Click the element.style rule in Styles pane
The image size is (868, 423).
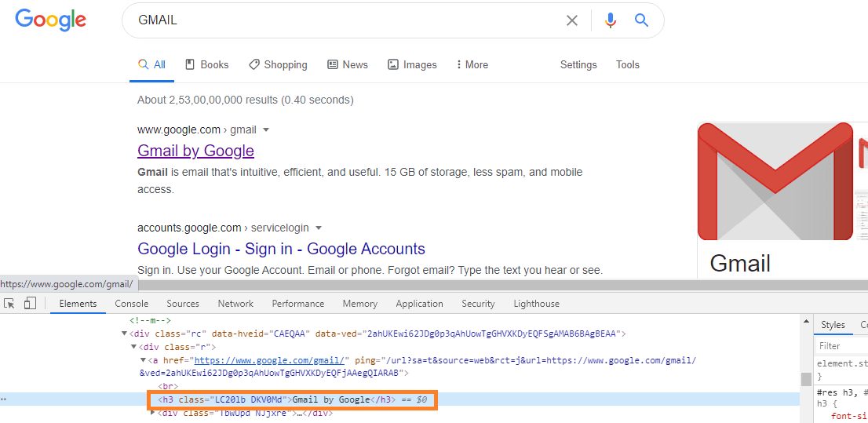pyautogui.click(x=843, y=364)
